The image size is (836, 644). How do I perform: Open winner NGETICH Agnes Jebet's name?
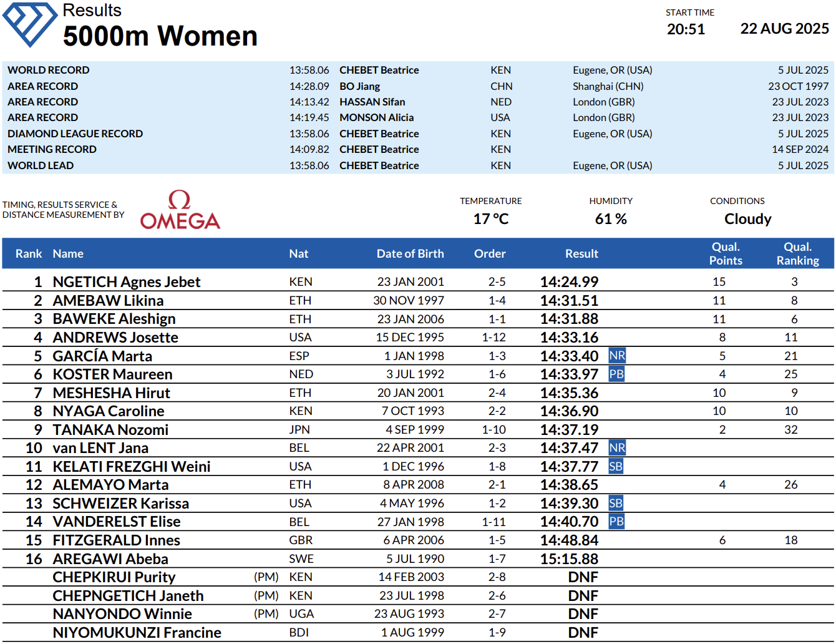click(127, 282)
